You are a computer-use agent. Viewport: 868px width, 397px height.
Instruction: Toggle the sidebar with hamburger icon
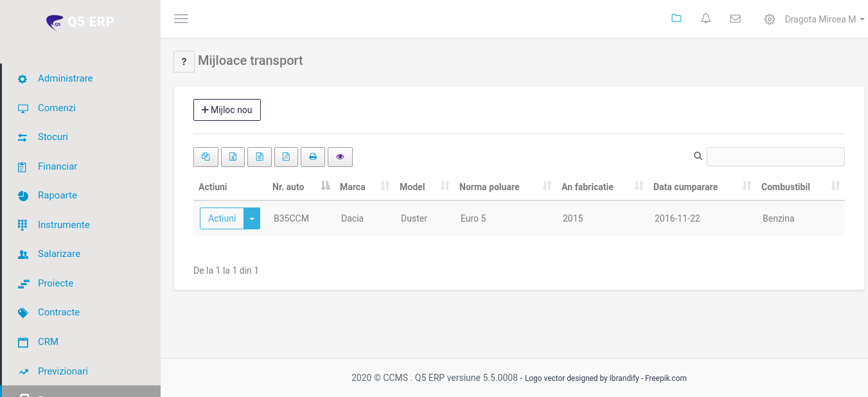click(x=181, y=19)
